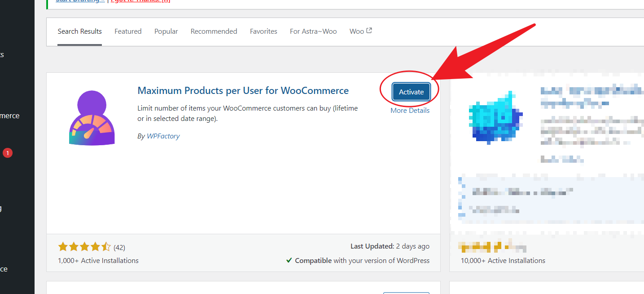Select the Search Results tab
644x294 pixels.
pos(79,31)
